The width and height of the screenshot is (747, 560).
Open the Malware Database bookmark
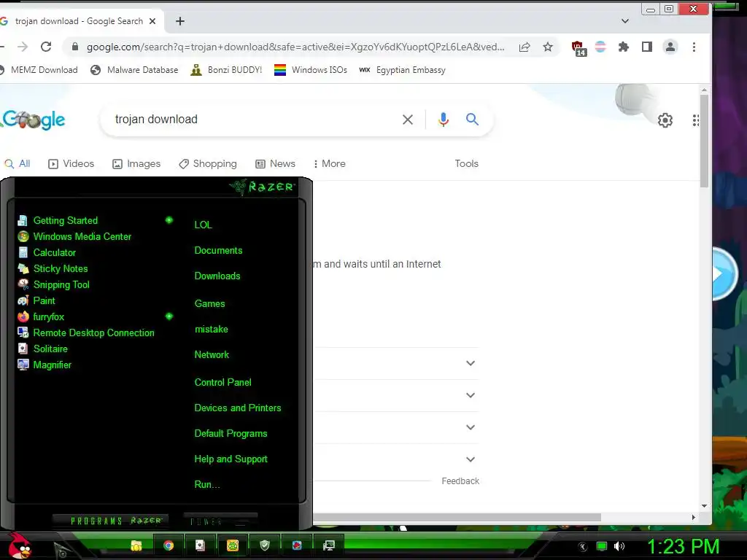tap(134, 70)
